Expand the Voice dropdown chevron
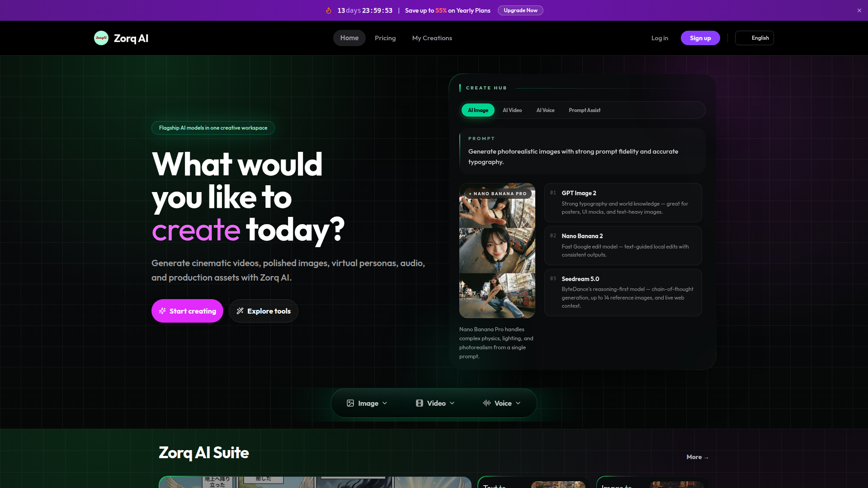The image size is (868, 488). coord(518,403)
